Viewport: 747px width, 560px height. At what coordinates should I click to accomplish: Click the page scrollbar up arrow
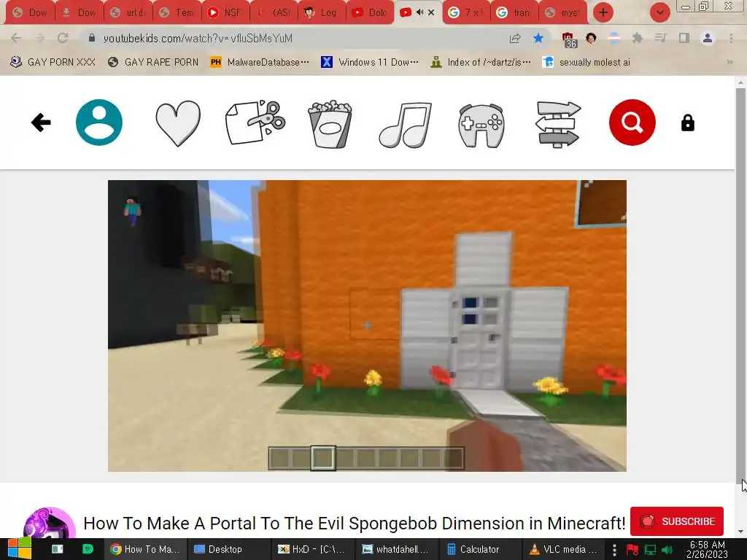tap(740, 82)
